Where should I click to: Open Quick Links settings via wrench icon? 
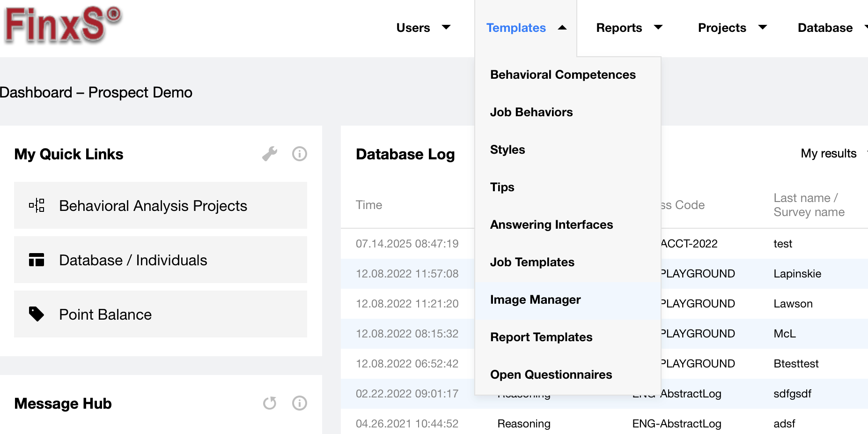click(270, 153)
